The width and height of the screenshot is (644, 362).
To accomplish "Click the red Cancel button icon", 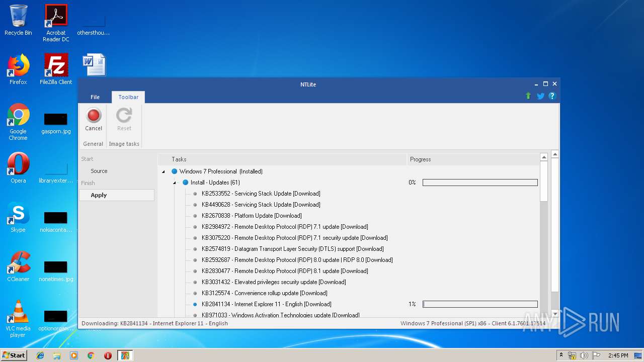I will [x=94, y=116].
